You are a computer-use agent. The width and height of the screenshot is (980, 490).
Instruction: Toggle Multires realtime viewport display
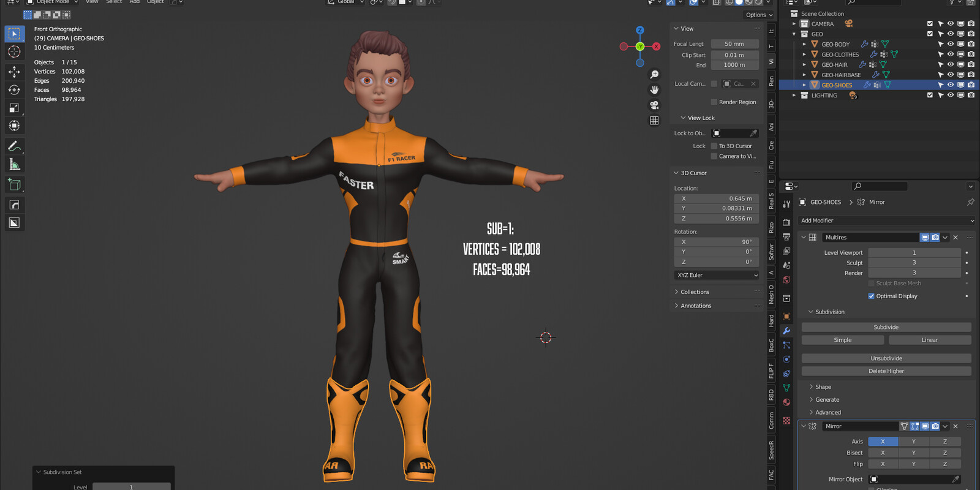click(x=925, y=238)
